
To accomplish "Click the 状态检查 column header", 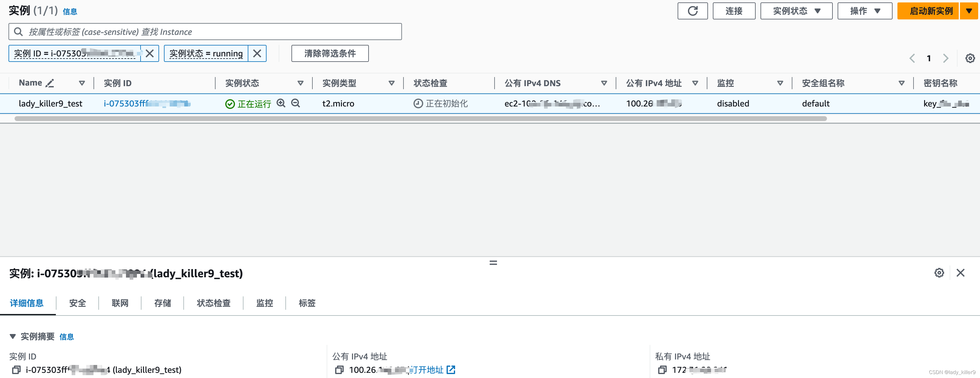I will tap(430, 83).
